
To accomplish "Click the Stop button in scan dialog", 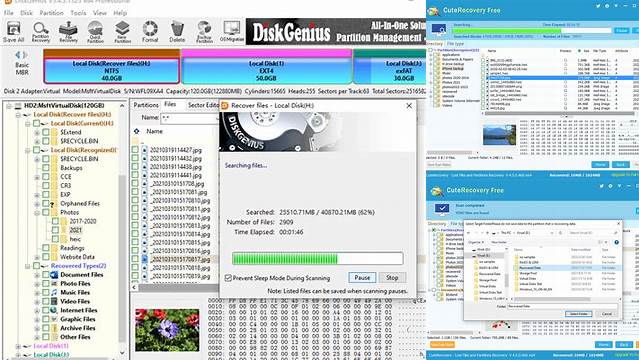I will [392, 278].
